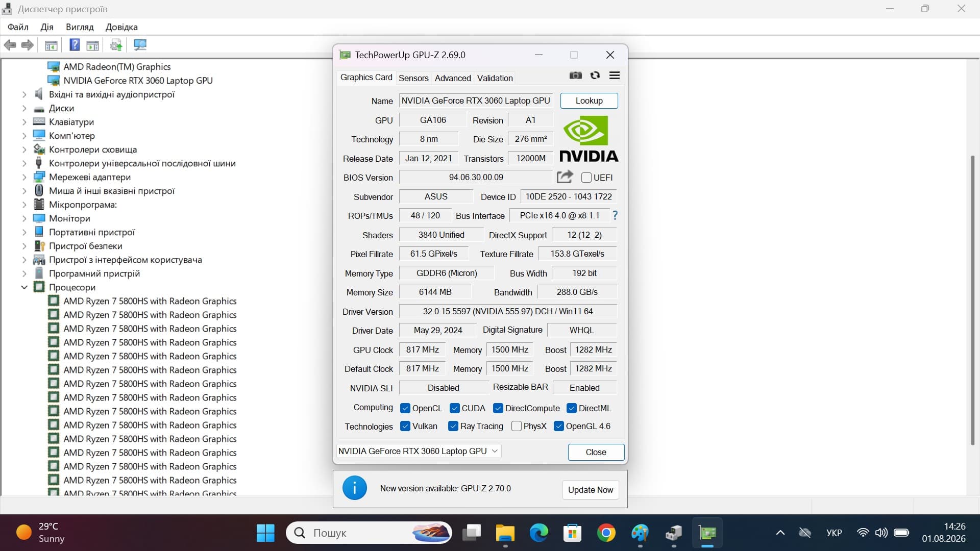Enable the PhysX checkbox

517,426
